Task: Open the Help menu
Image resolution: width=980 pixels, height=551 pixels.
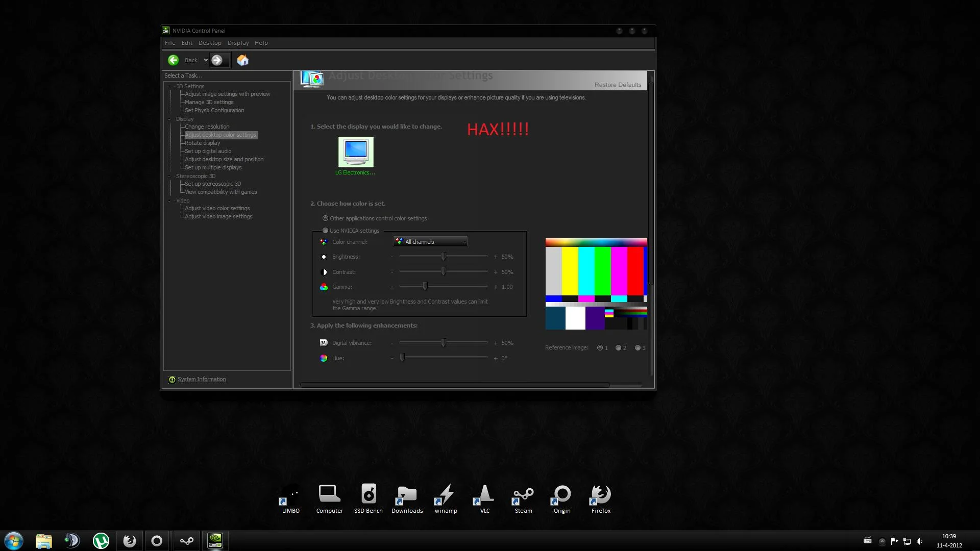Action: coord(261,43)
